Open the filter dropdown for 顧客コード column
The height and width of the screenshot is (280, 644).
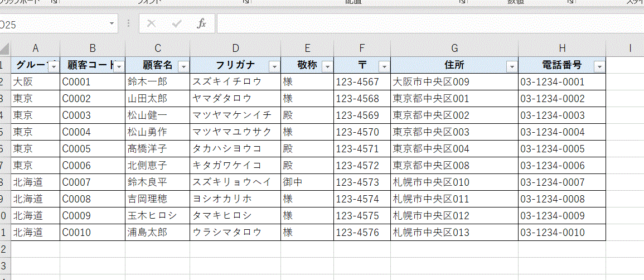pyautogui.click(x=119, y=66)
